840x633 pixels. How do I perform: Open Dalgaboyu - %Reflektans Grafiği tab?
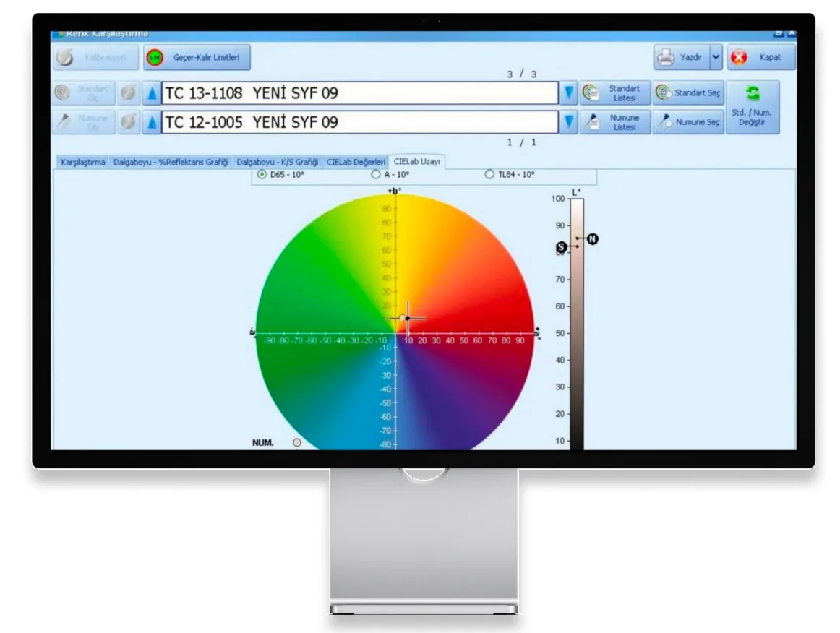point(171,163)
